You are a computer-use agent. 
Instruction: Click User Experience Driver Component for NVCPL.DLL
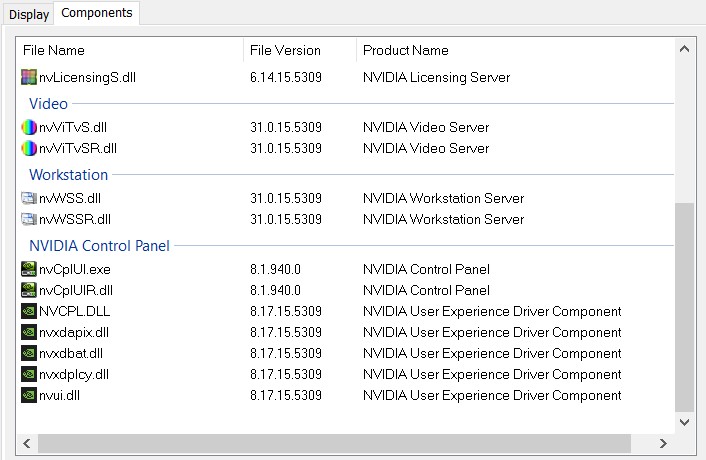click(492, 311)
